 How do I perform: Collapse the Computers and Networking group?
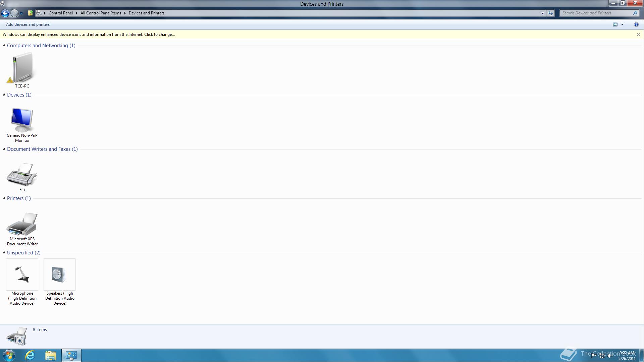(4, 46)
